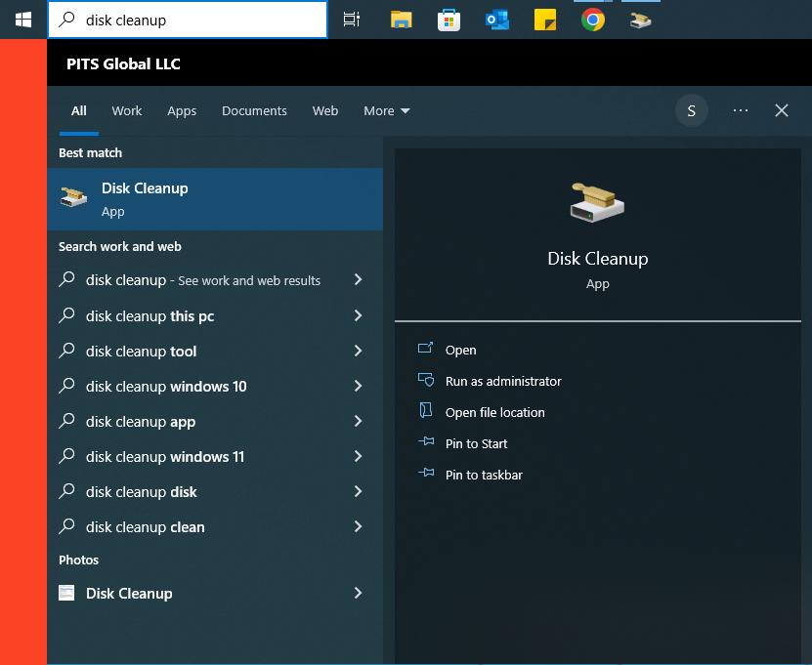Launch File Explorer from the taskbar
Viewport: 812px width, 665px height.
coord(402,20)
